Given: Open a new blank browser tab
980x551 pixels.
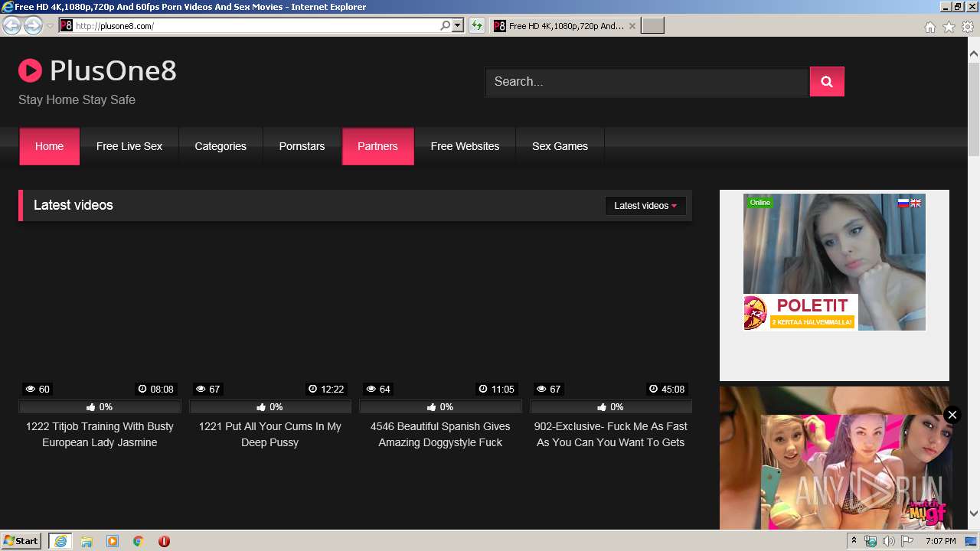Looking at the screenshot, I should [652, 26].
